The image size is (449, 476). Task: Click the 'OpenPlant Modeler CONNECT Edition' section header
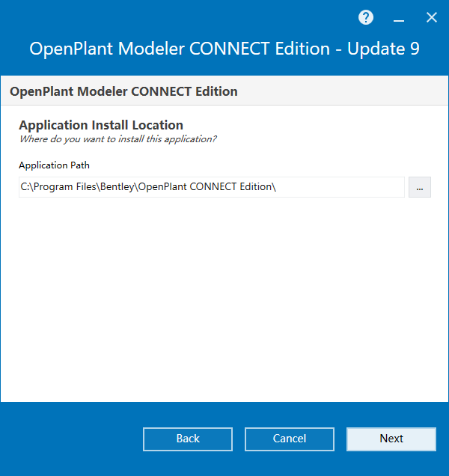[123, 91]
